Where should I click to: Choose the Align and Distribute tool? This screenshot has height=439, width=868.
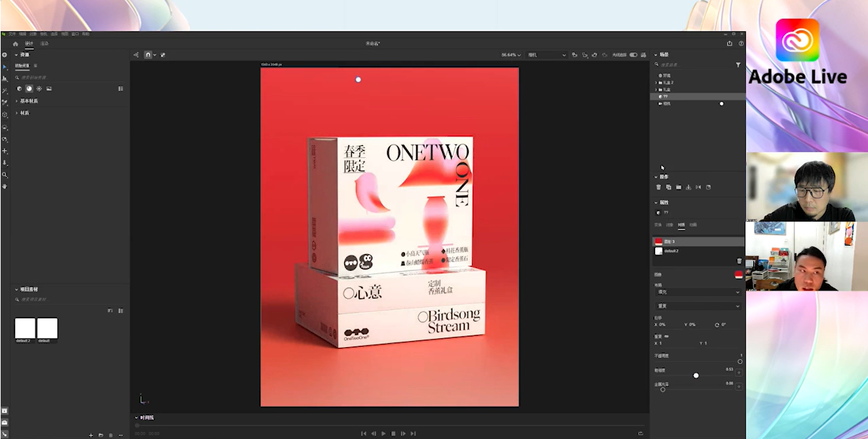(x=5, y=79)
